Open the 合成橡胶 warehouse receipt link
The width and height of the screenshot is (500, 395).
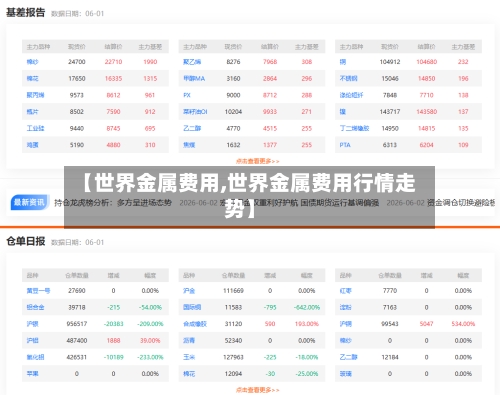coord(195,324)
